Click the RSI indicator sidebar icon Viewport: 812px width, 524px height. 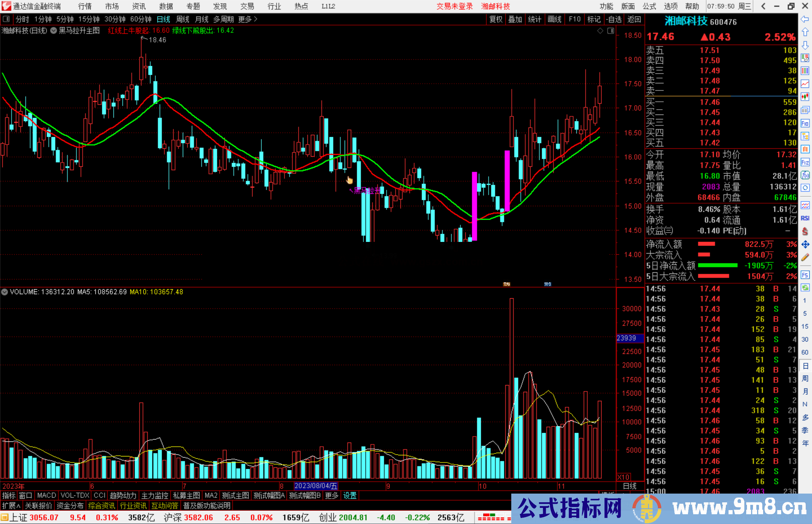805,218
